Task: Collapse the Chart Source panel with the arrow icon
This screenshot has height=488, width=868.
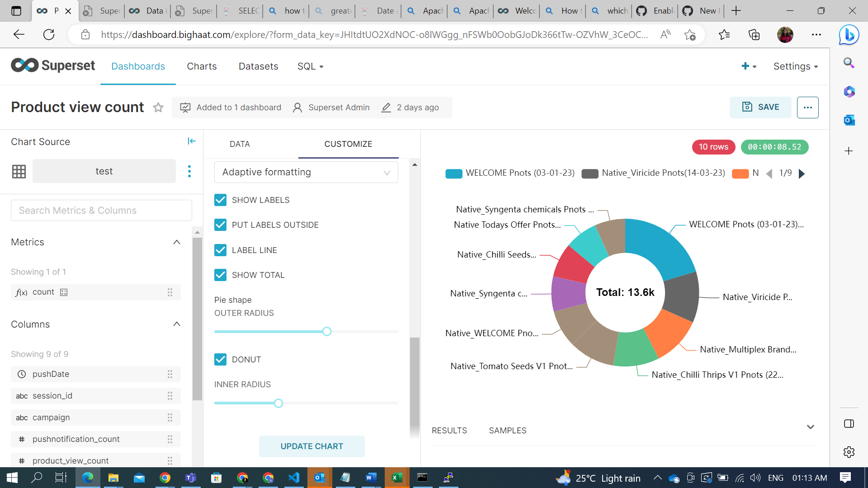Action: [192, 141]
